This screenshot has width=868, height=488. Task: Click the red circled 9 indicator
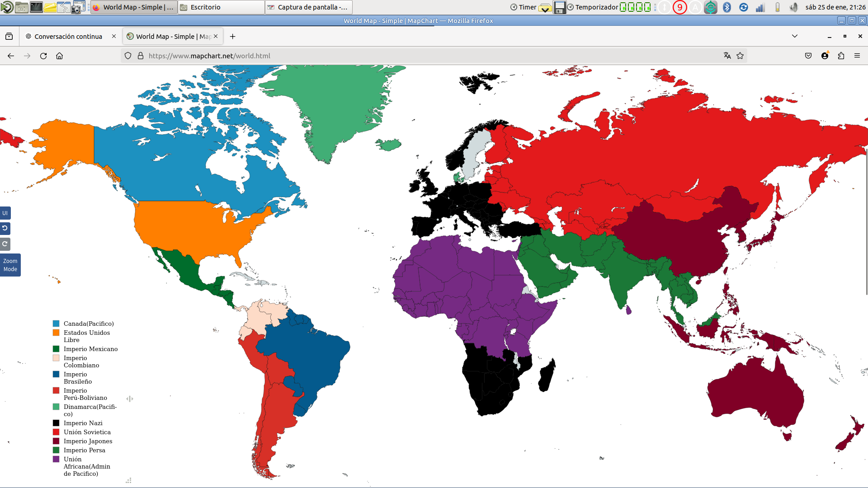[679, 7]
